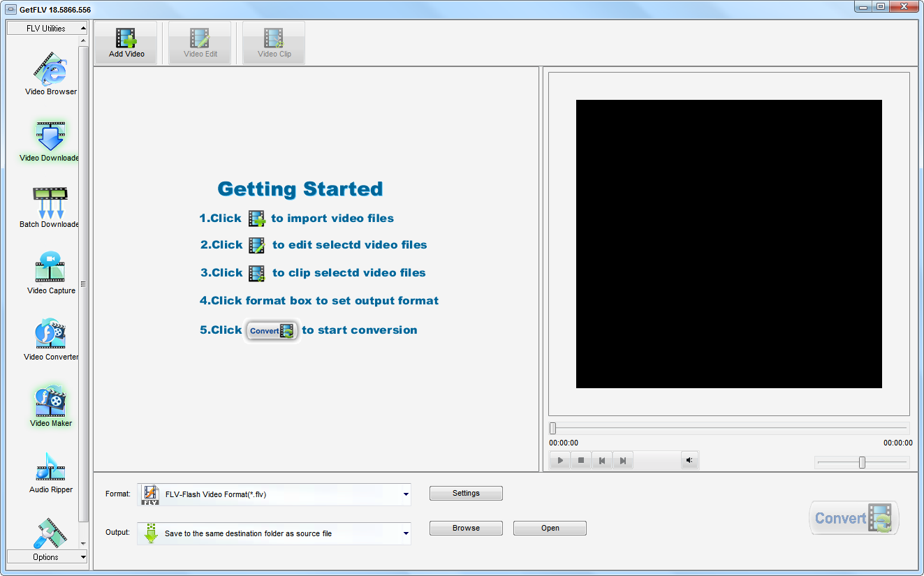
Task: Click the Open output folder button
Action: click(x=550, y=529)
